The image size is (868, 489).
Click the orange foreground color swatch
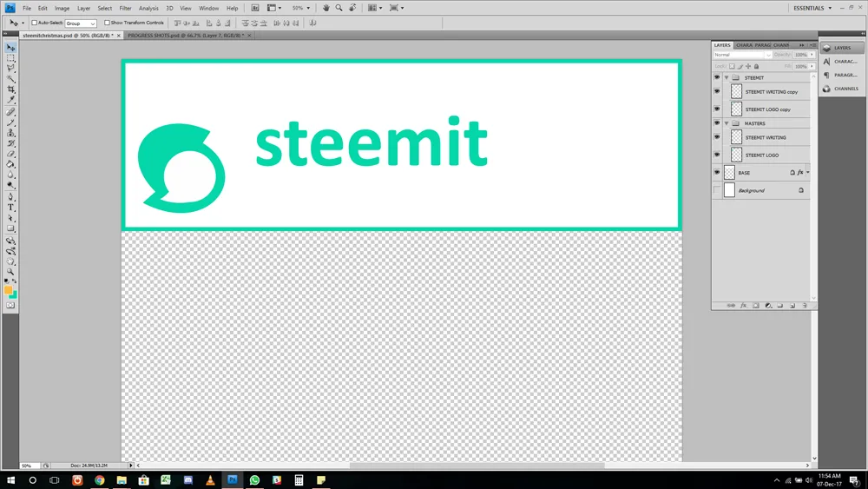coord(8,289)
